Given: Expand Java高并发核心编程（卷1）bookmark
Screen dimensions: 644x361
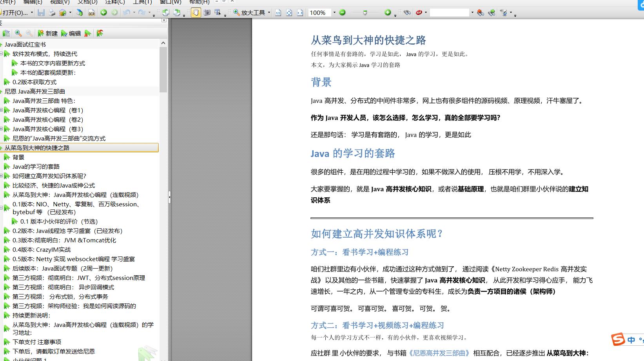Looking at the screenshot, I should 1,110.
